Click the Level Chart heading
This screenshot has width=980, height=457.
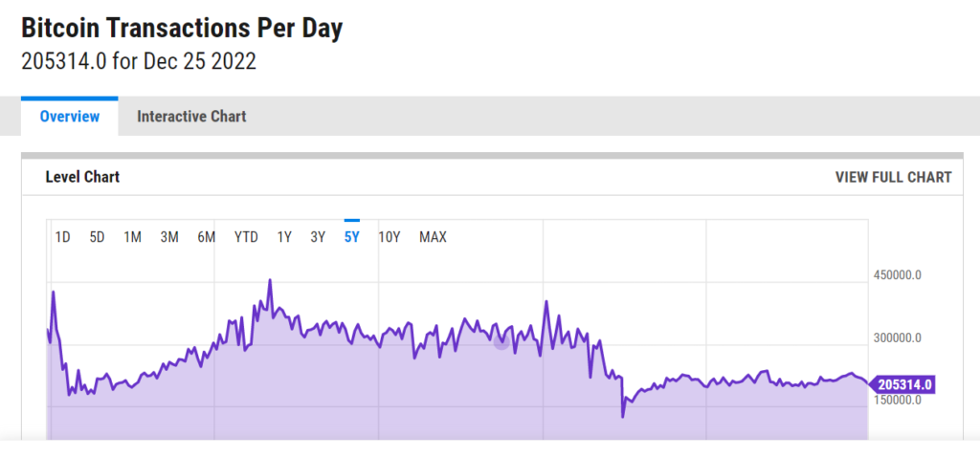tap(82, 177)
